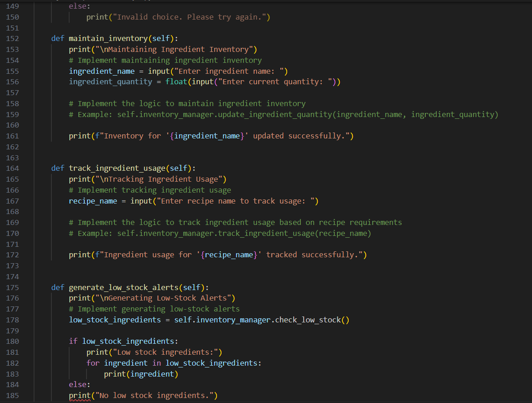Click the red-underlined print on line 185
This screenshot has height=403, width=532.
(80, 396)
